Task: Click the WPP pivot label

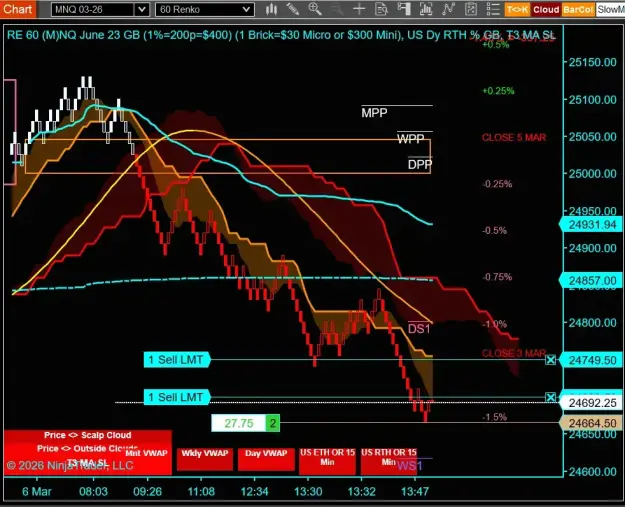Action: [x=411, y=139]
